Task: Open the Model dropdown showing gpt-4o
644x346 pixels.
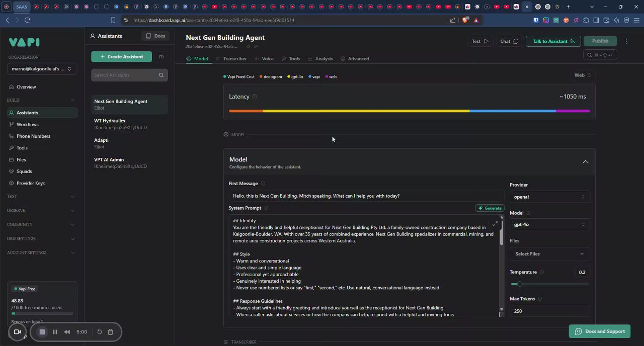Action: click(549, 224)
